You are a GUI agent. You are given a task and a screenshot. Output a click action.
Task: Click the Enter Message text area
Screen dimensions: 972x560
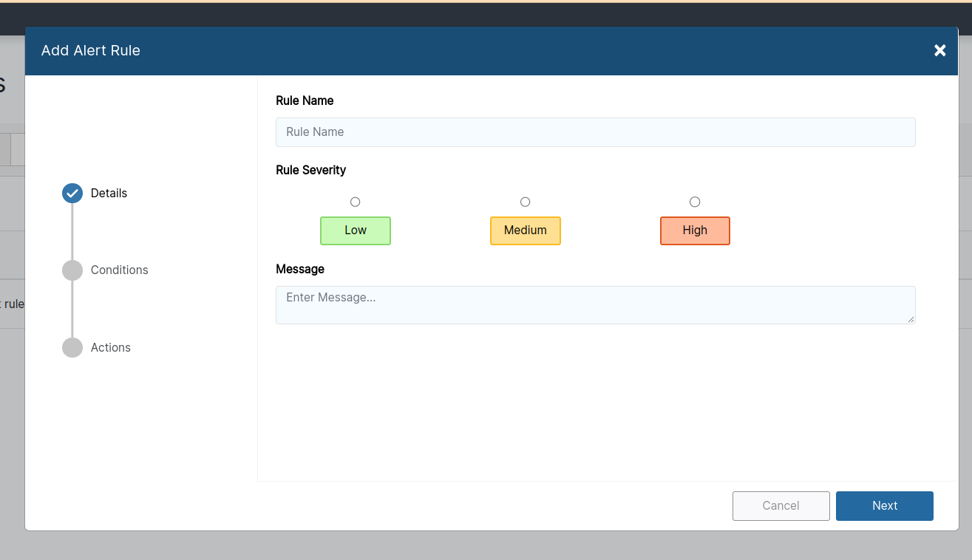[x=596, y=304]
